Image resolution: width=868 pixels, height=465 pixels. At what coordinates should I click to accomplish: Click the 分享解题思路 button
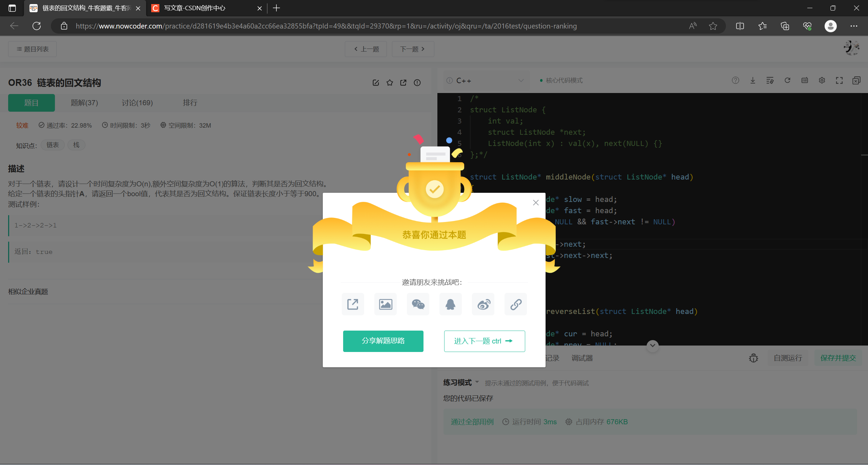(x=383, y=341)
